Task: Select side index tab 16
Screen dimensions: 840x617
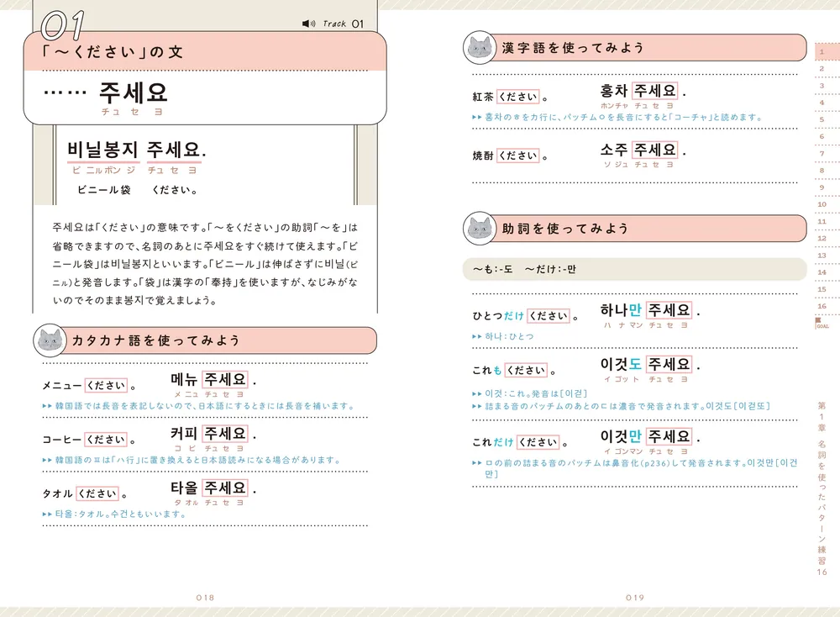Action: click(822, 306)
